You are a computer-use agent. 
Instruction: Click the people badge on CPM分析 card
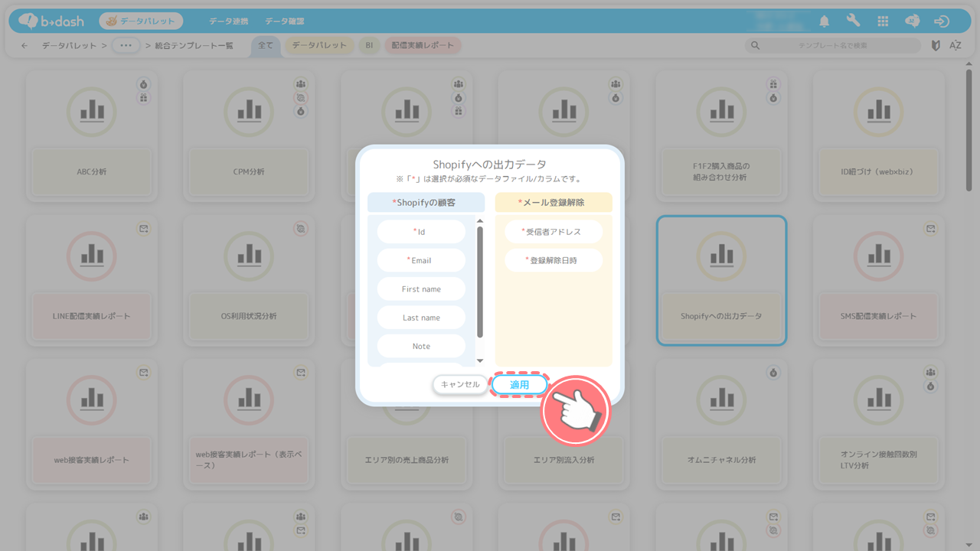[x=301, y=84]
